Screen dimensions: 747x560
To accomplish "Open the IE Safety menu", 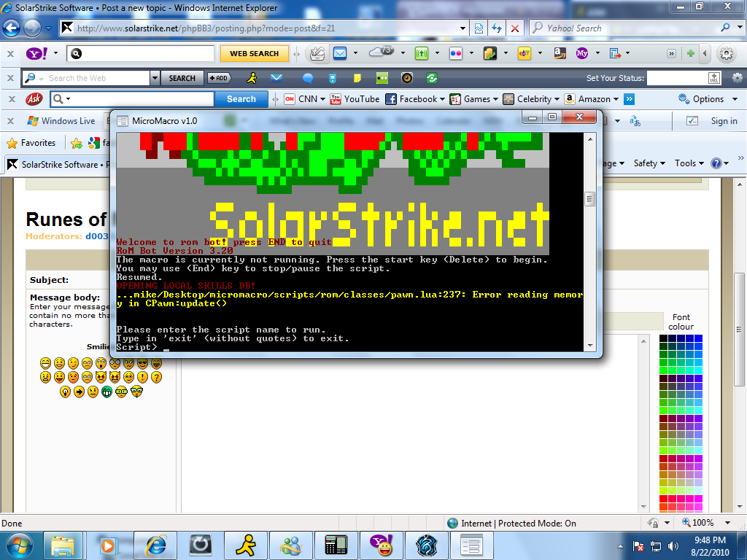I will pos(649,163).
